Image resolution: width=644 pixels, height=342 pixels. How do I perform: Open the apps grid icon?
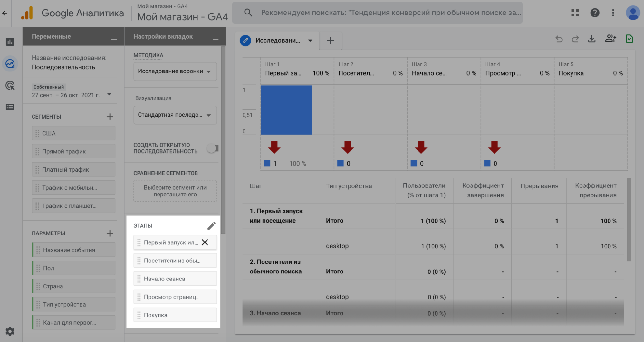pos(575,13)
